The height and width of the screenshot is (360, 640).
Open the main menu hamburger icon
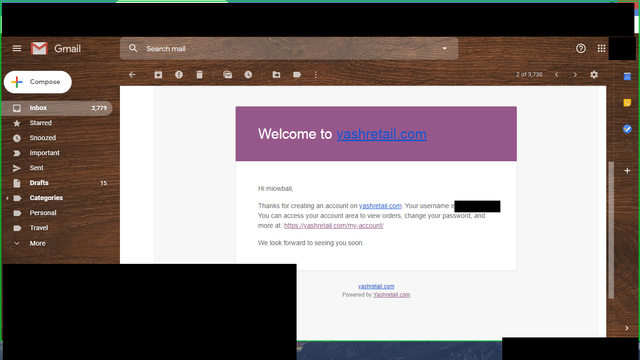click(17, 49)
